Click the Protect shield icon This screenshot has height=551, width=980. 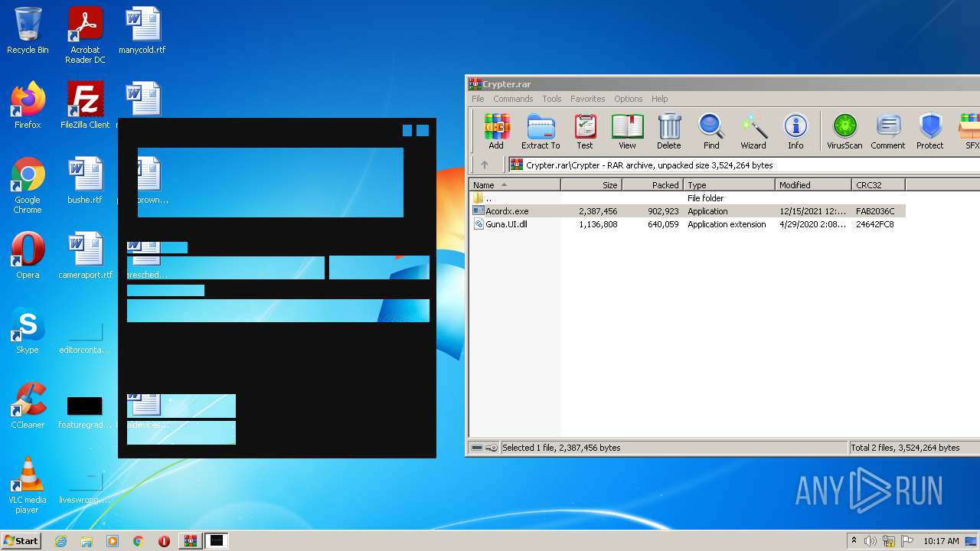pos(930,131)
